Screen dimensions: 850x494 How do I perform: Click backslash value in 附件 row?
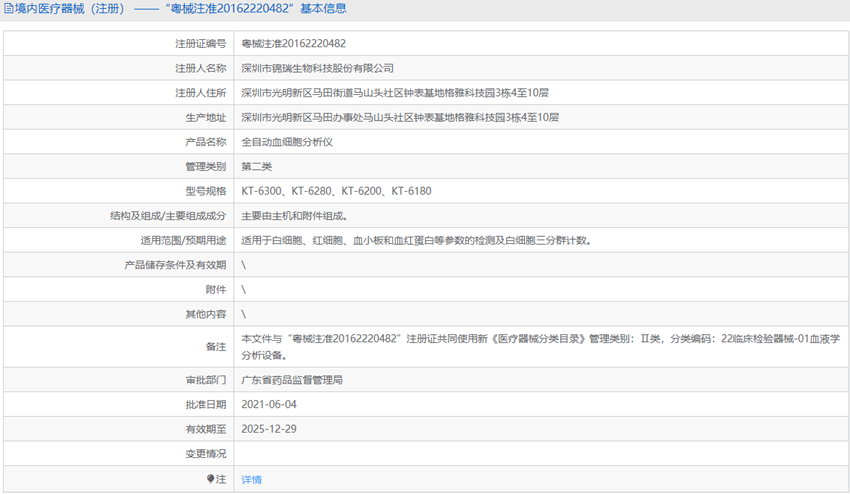pyautogui.click(x=244, y=290)
